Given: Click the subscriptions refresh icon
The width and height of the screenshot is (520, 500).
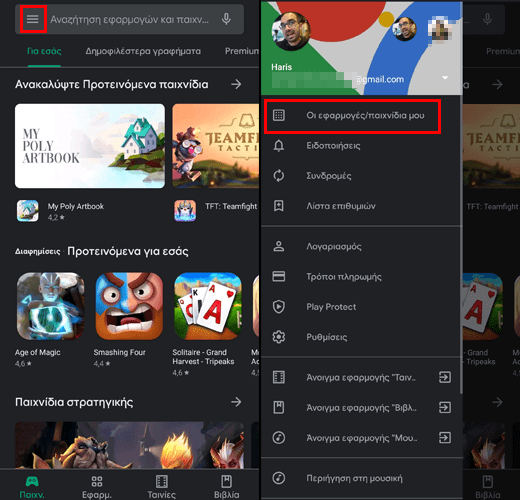Looking at the screenshot, I should pos(279,176).
